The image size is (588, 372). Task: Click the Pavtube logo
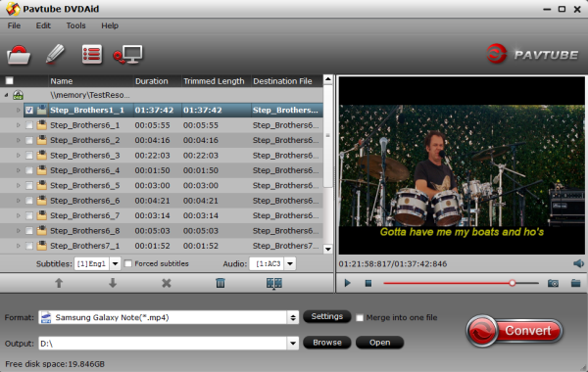point(532,54)
